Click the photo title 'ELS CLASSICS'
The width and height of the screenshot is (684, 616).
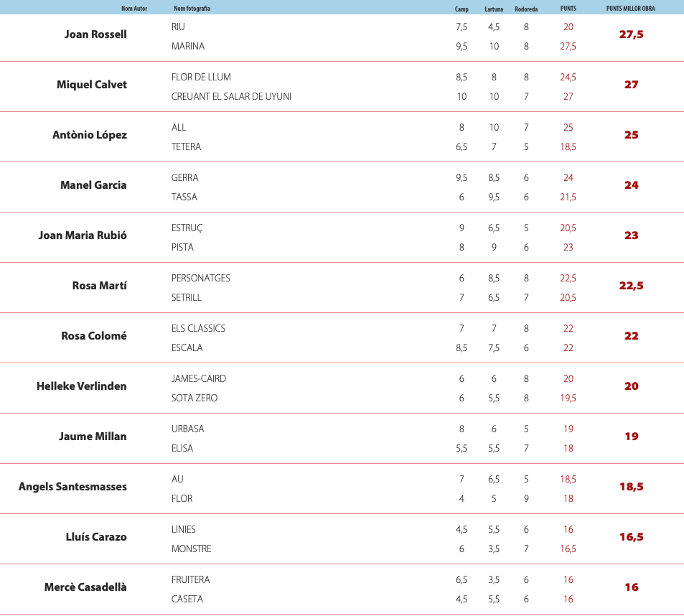point(198,328)
